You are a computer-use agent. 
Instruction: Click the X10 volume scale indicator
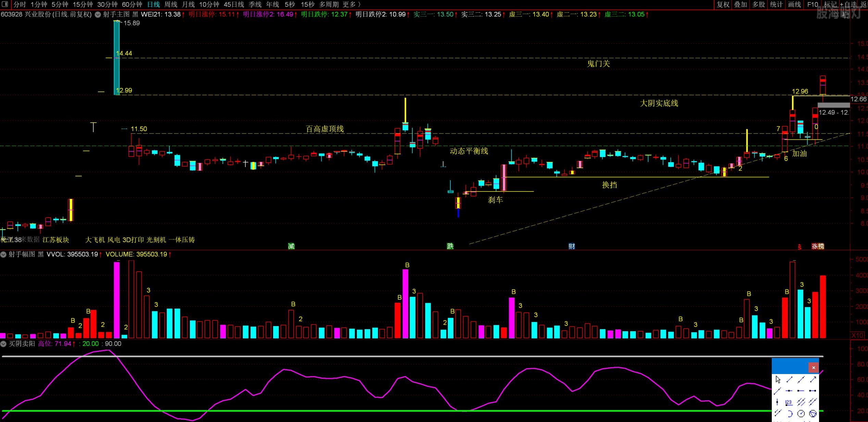(x=858, y=335)
